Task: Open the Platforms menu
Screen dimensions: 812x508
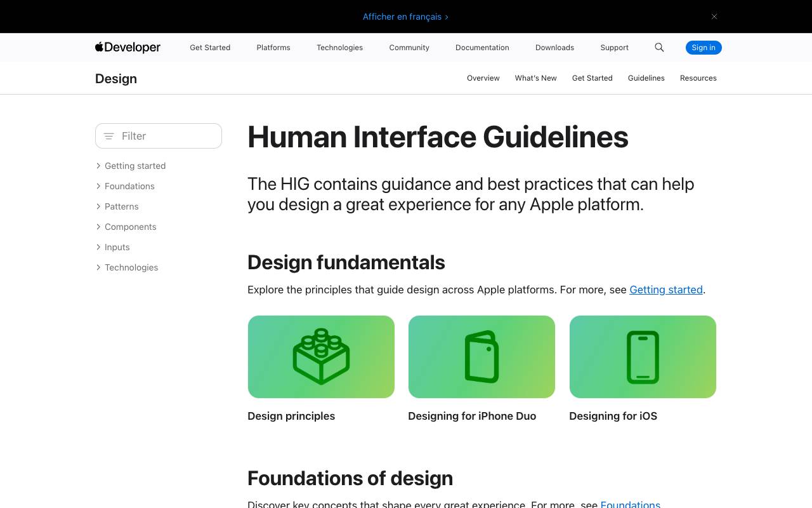Action: (x=273, y=48)
